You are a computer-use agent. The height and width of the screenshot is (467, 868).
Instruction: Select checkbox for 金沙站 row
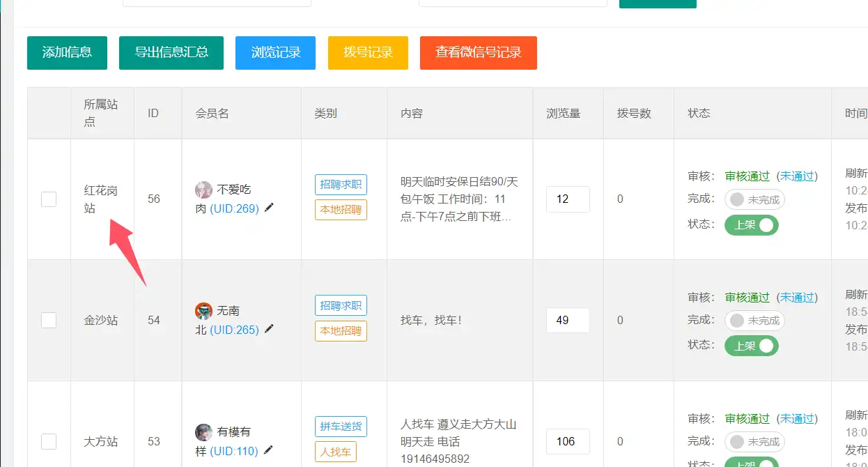pos(49,321)
